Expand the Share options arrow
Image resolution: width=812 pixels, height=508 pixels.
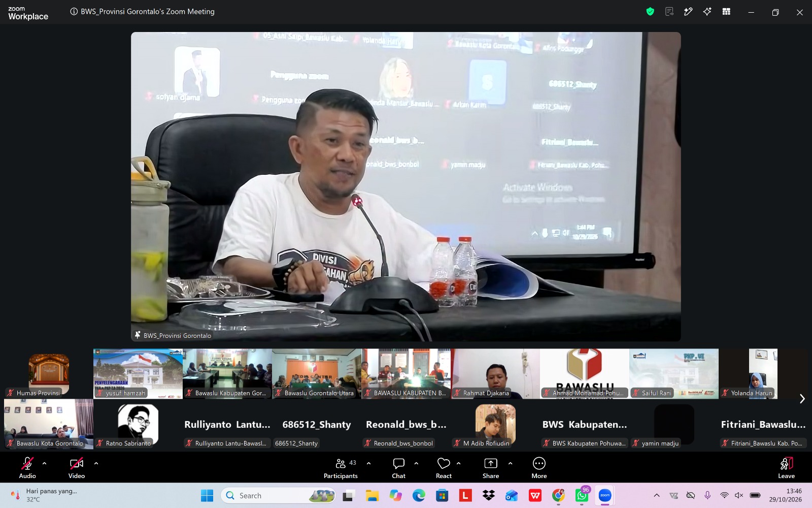tap(510, 463)
